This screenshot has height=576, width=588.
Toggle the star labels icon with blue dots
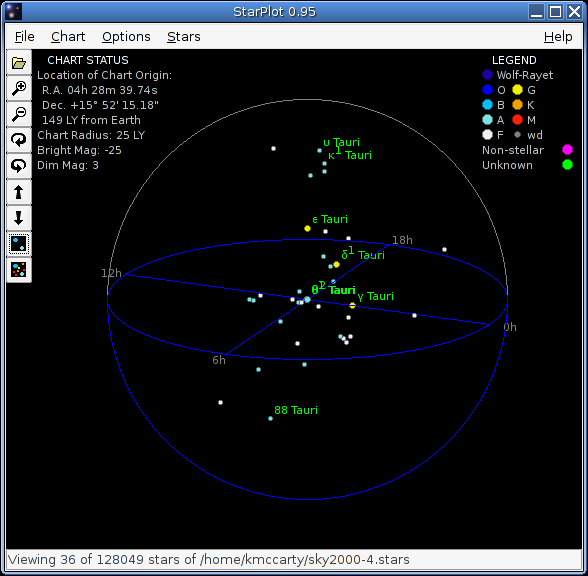click(x=19, y=244)
